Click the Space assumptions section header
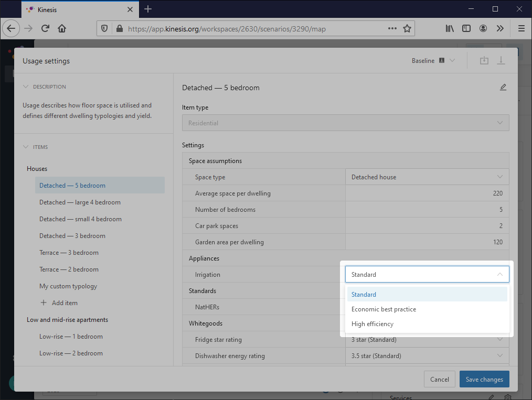This screenshot has width=532, height=400. [x=345, y=160]
